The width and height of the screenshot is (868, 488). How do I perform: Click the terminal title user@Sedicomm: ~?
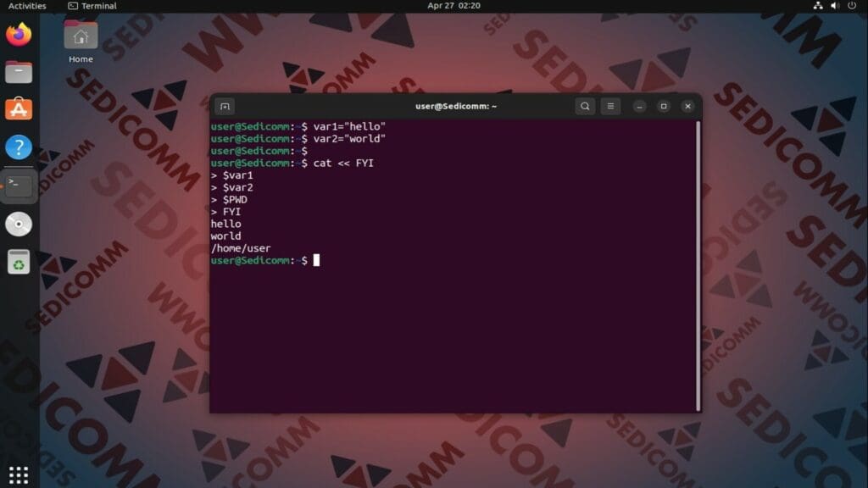456,106
